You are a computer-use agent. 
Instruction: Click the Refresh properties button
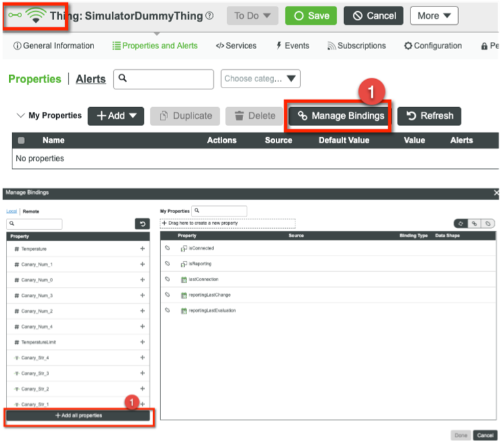[x=429, y=116]
